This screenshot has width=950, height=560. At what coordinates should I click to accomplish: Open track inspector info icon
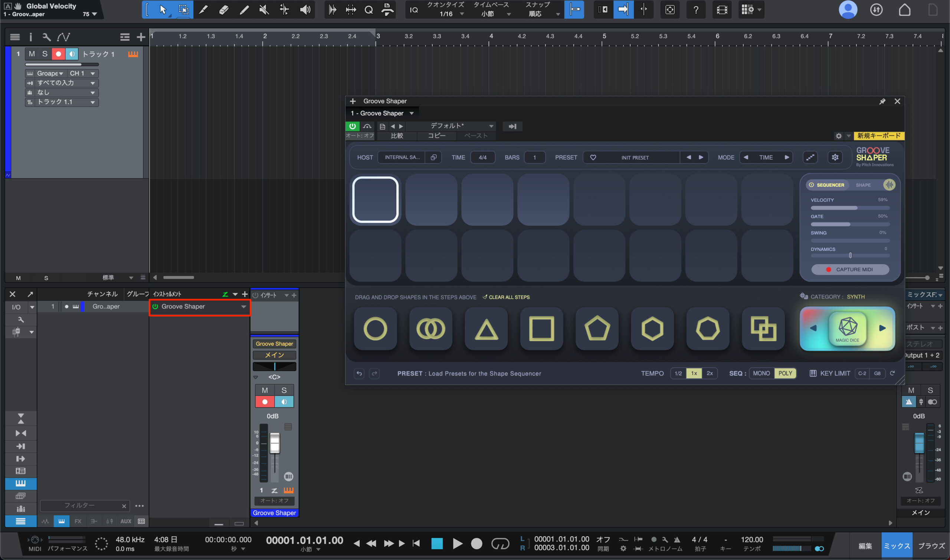(x=30, y=37)
